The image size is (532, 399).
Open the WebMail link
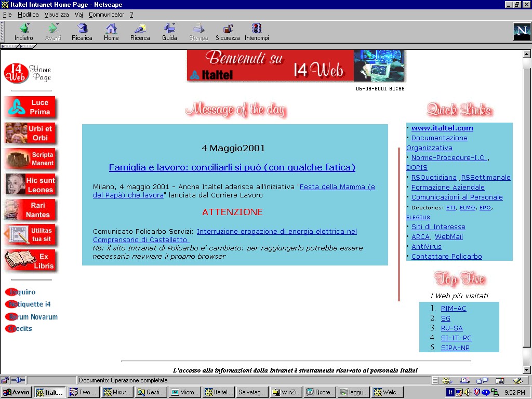click(x=449, y=236)
